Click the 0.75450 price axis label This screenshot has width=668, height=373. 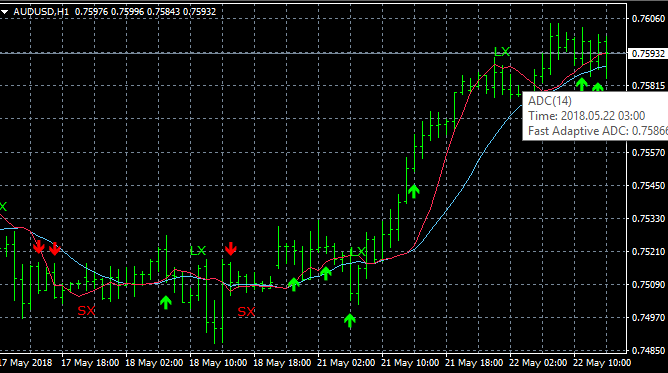pyautogui.click(x=648, y=186)
